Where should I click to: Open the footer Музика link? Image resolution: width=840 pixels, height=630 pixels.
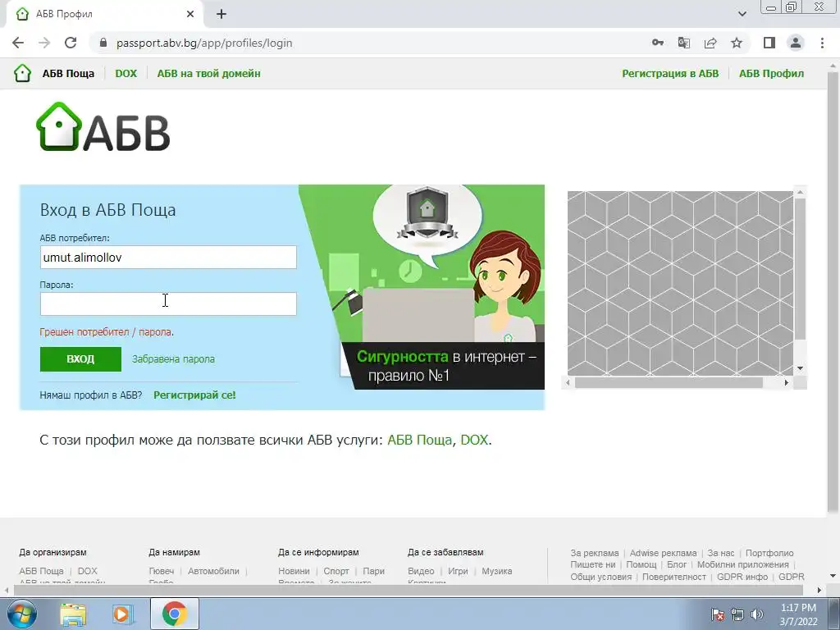click(496, 571)
